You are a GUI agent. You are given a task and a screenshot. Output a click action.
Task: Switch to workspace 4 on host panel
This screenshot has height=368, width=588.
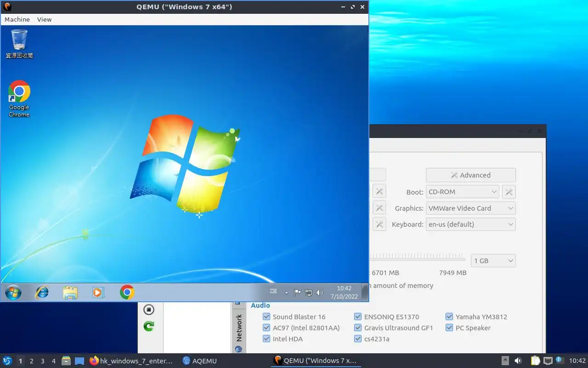pos(53,361)
